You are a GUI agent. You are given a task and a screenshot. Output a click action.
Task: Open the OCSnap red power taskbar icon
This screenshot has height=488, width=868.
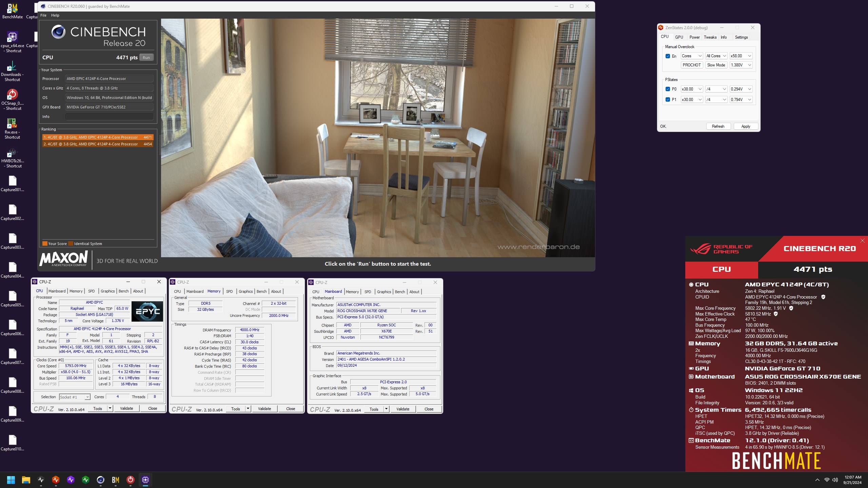point(130,480)
